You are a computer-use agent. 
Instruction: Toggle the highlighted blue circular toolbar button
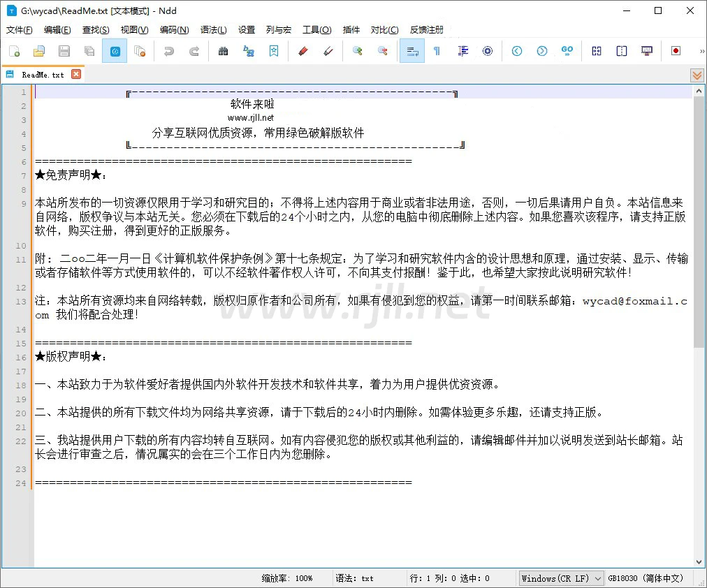point(115,51)
